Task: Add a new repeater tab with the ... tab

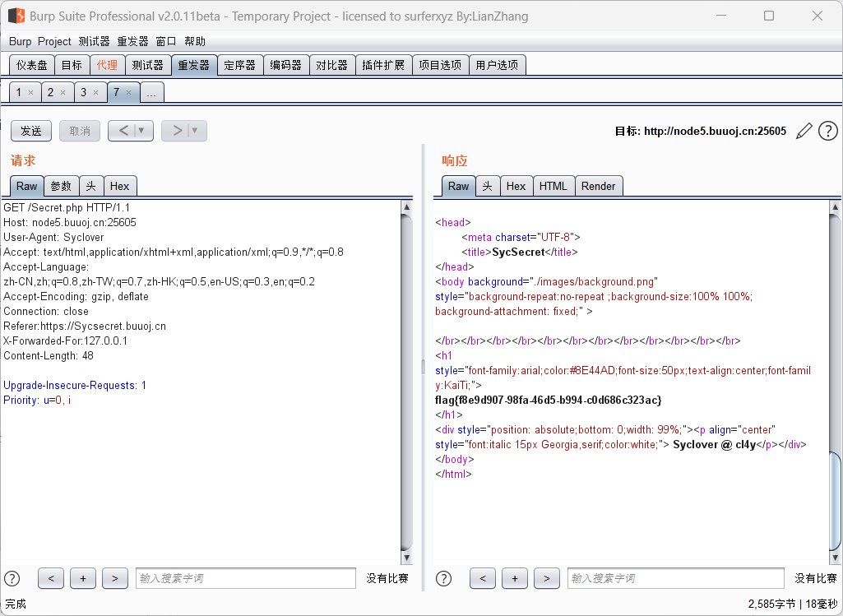Action: tap(151, 92)
